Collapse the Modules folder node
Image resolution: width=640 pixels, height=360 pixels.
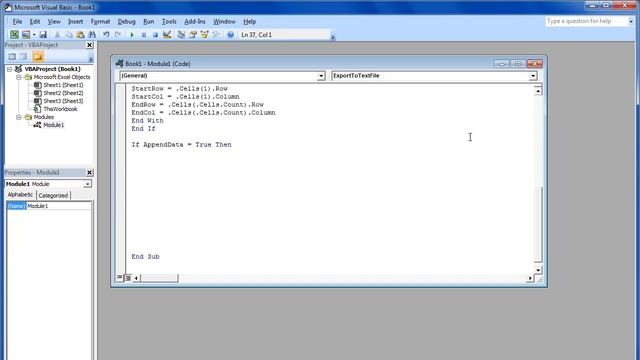[x=18, y=117]
